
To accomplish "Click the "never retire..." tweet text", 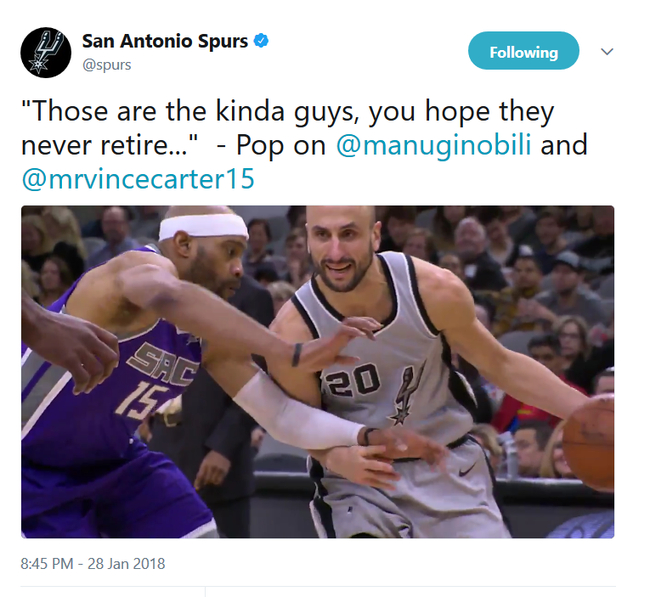I will coord(110,146).
